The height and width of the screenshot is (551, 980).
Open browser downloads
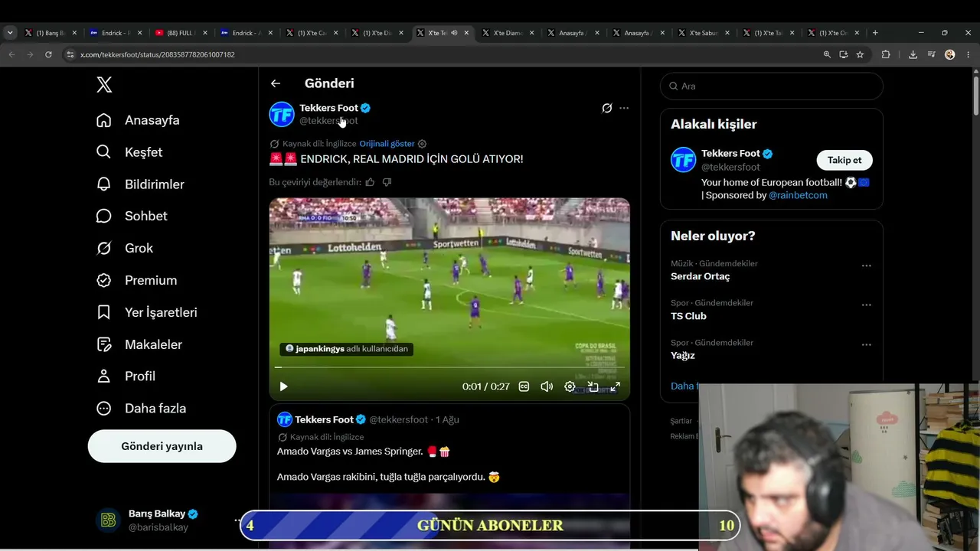(x=913, y=55)
